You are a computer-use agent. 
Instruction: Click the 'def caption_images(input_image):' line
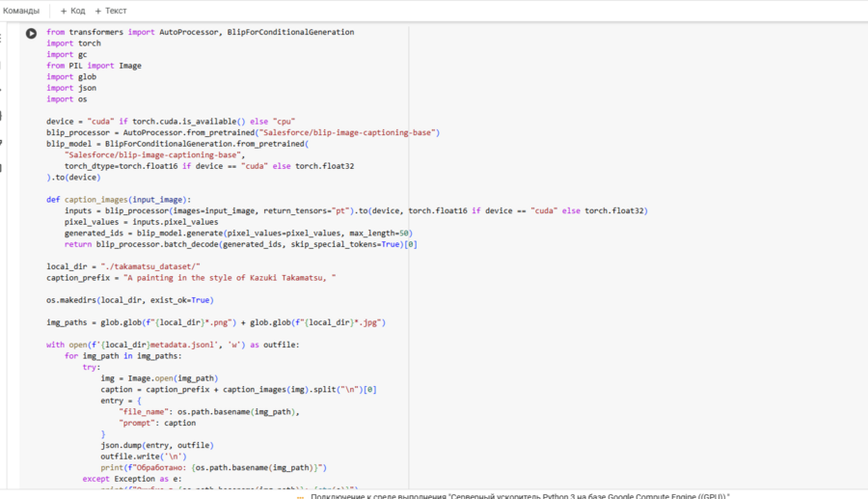pyautogui.click(x=119, y=200)
